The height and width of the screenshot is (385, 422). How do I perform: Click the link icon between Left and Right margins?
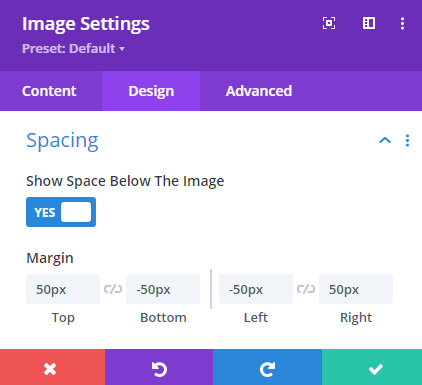(306, 289)
